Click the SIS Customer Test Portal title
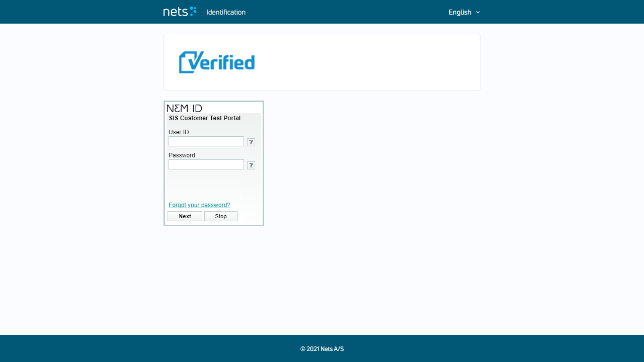644x362 pixels. click(x=205, y=118)
